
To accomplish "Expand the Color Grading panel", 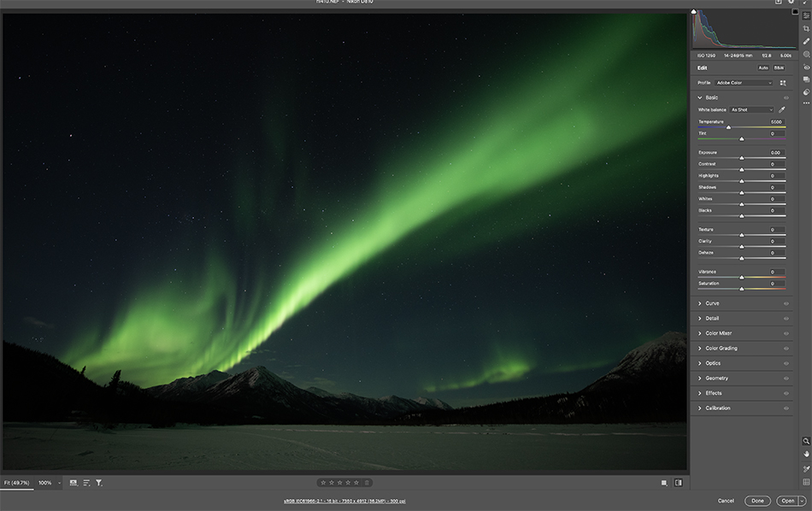I will [x=700, y=349].
